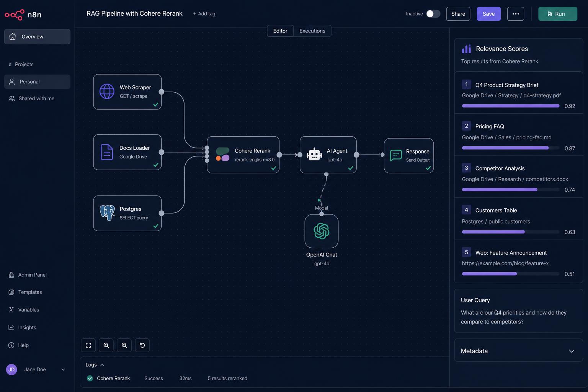Viewport: 588px width, 392px height.
Task: Expand the Projects section
Action: click(21, 64)
